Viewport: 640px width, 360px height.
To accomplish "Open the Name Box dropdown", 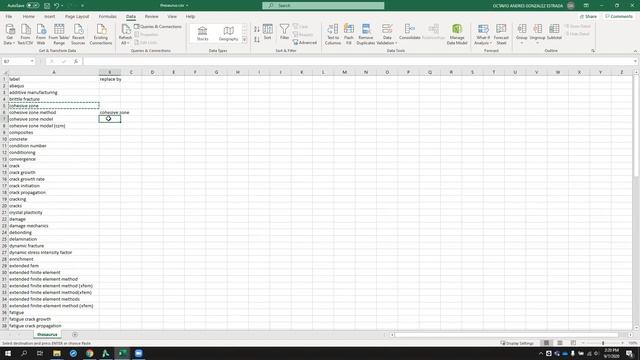I will pyautogui.click(x=32, y=61).
